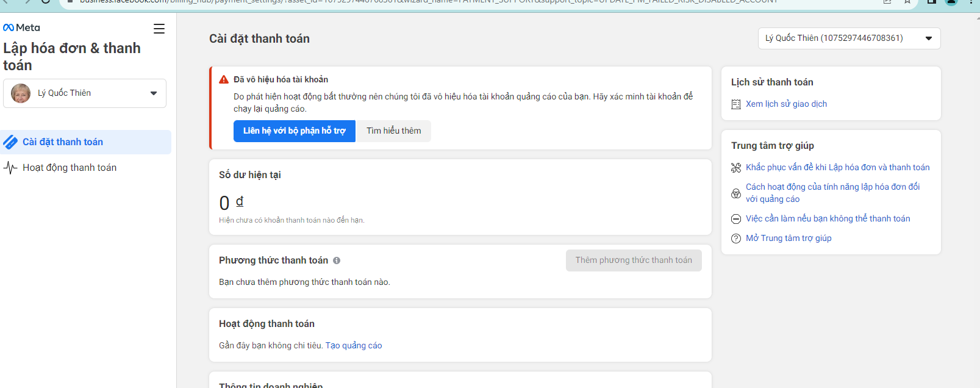The height and width of the screenshot is (388, 980).
Task: Click Liên hệ với bộ phận hỗ trợ button
Action: [x=295, y=131]
